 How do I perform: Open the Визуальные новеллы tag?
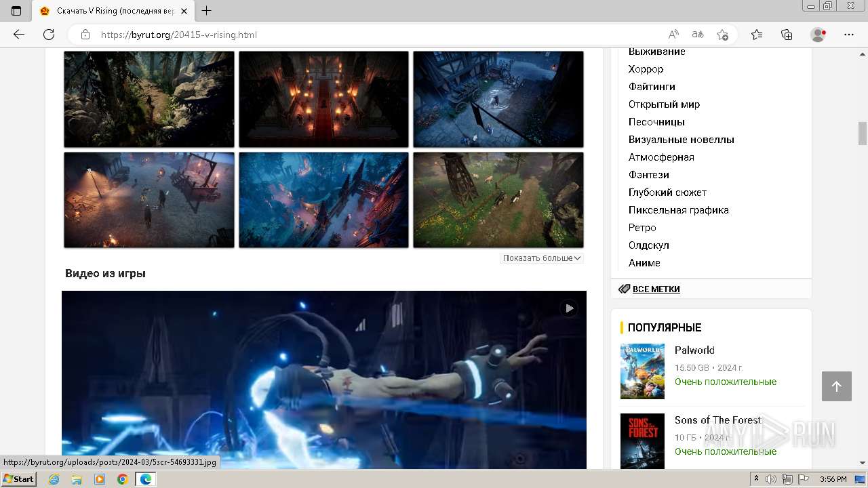[681, 140]
